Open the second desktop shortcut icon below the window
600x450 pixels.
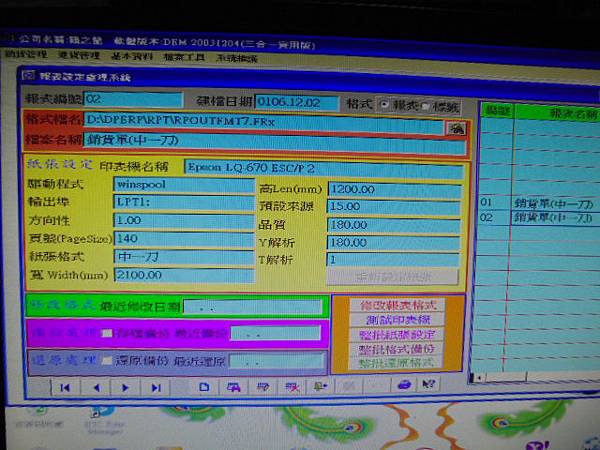click(x=104, y=420)
